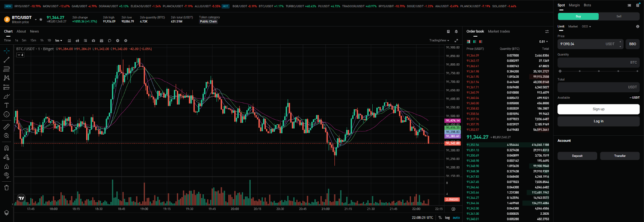The image size is (644, 222).
Task: Open order book settings sliders icon
Action: point(547,31)
